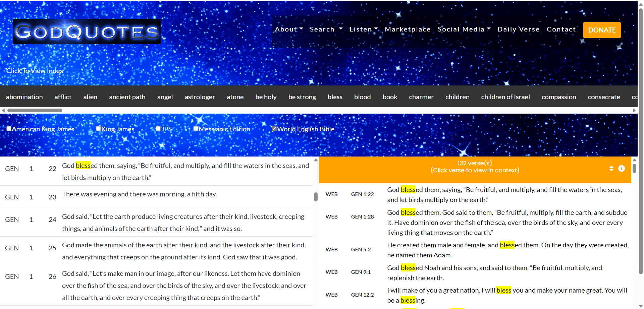
Task: Click the horizontal keyword scrollbar thumb
Action: pyautogui.click(x=35, y=110)
